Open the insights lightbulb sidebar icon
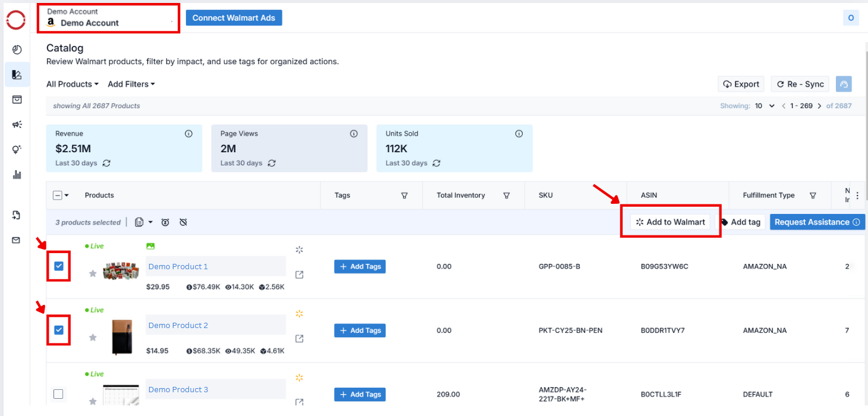Image resolution: width=868 pixels, height=416 pixels. click(17, 149)
